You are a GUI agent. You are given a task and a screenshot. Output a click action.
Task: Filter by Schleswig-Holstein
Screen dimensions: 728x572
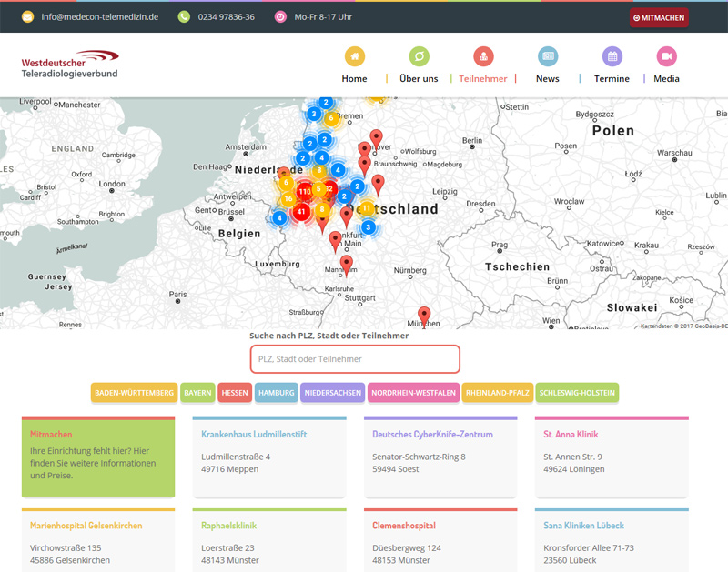coord(577,393)
